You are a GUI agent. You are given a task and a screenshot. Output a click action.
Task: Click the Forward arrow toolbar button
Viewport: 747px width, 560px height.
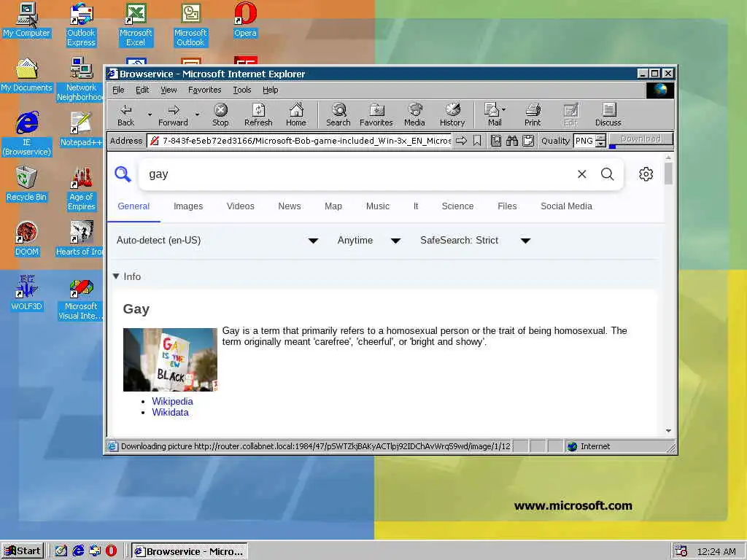[x=173, y=114]
